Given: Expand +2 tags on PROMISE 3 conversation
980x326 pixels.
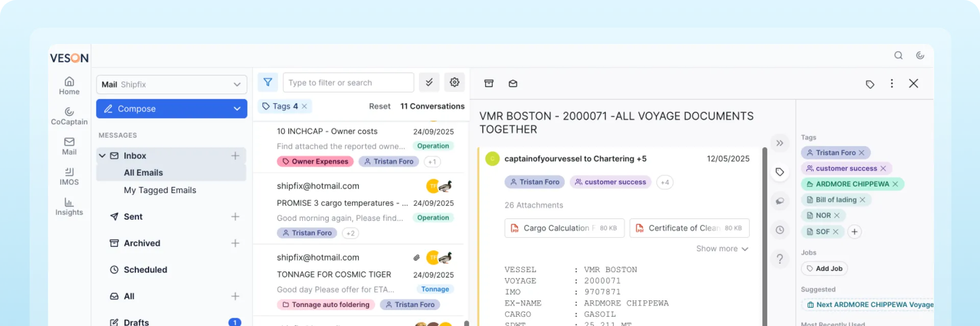Looking at the screenshot, I should pyautogui.click(x=350, y=233).
